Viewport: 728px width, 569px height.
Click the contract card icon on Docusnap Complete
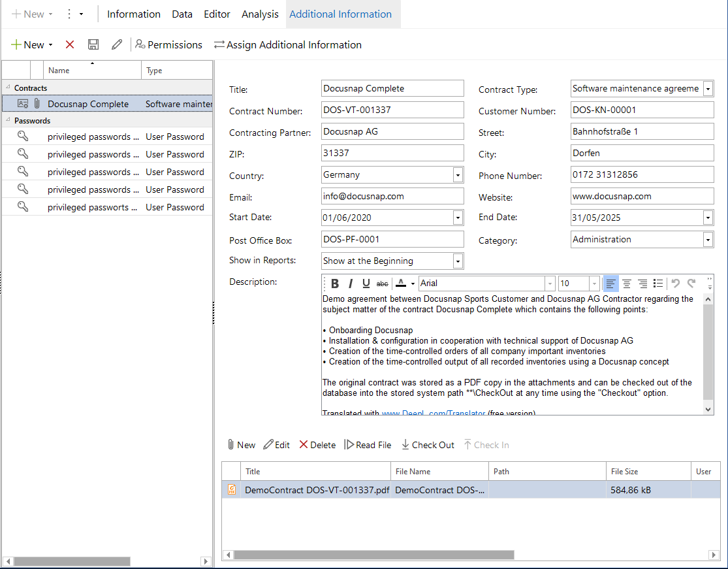pos(23,104)
